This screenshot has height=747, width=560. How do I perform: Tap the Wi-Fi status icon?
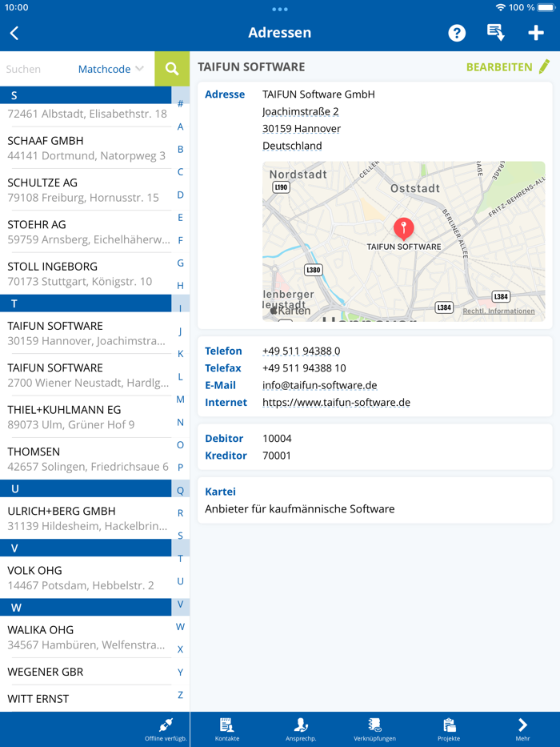tap(501, 8)
